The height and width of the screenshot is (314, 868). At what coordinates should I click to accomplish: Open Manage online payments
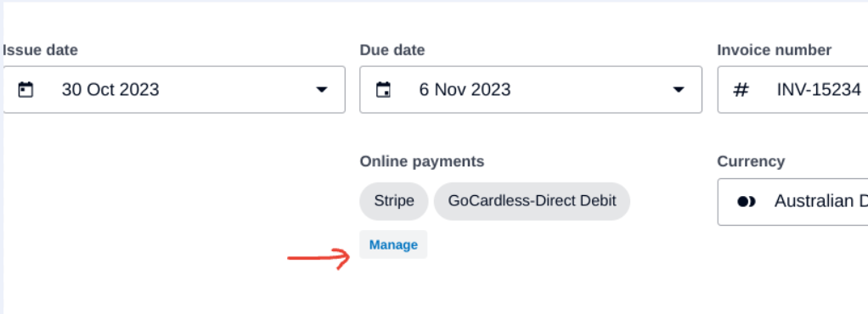393,244
